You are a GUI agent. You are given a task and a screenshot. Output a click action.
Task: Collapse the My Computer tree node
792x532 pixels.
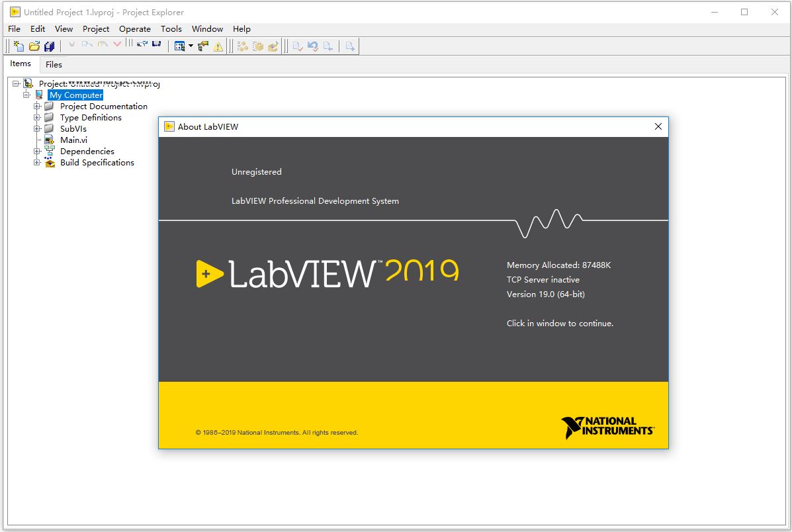[27, 95]
